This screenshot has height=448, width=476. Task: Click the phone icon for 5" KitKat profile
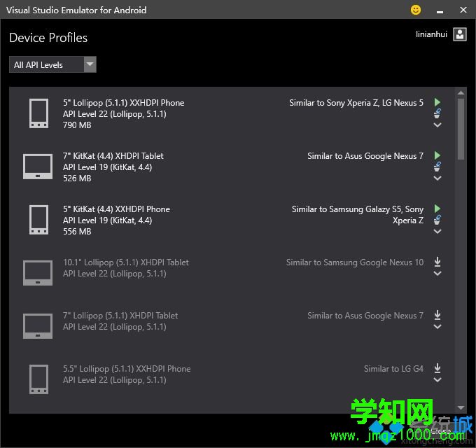(x=38, y=220)
